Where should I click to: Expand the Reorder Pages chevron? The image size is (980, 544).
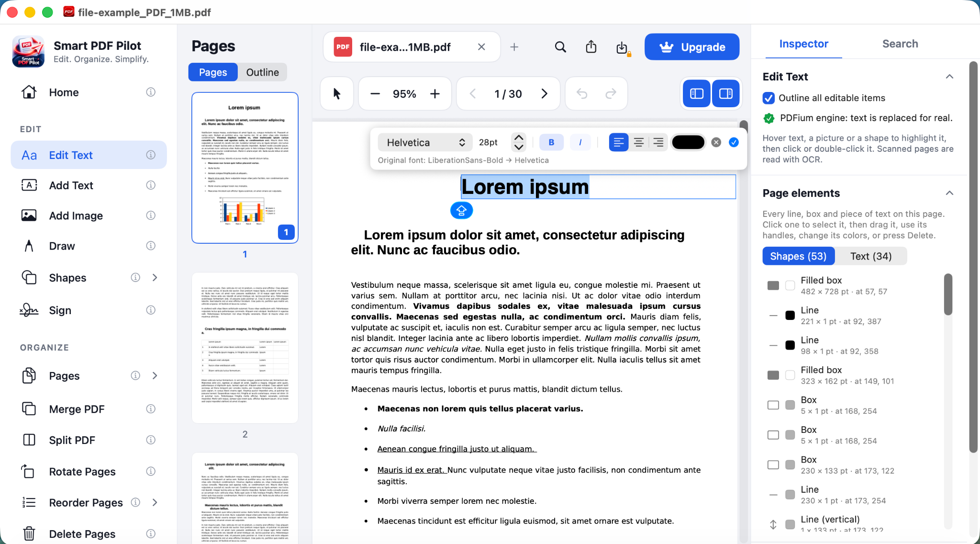[155, 502]
